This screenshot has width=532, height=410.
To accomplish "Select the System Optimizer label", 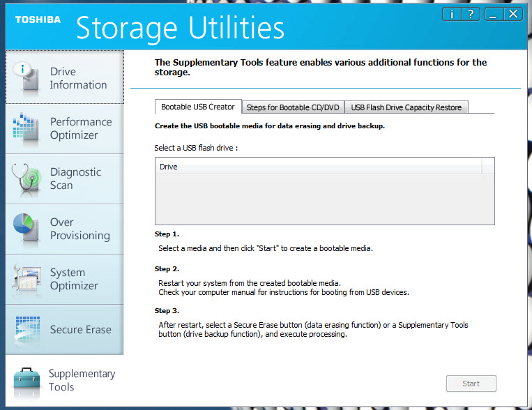I will [x=74, y=279].
